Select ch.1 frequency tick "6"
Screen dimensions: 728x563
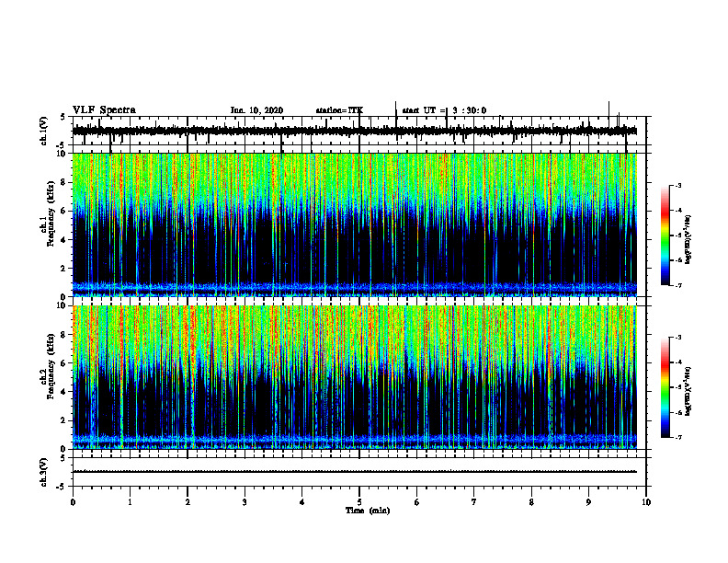pos(65,212)
